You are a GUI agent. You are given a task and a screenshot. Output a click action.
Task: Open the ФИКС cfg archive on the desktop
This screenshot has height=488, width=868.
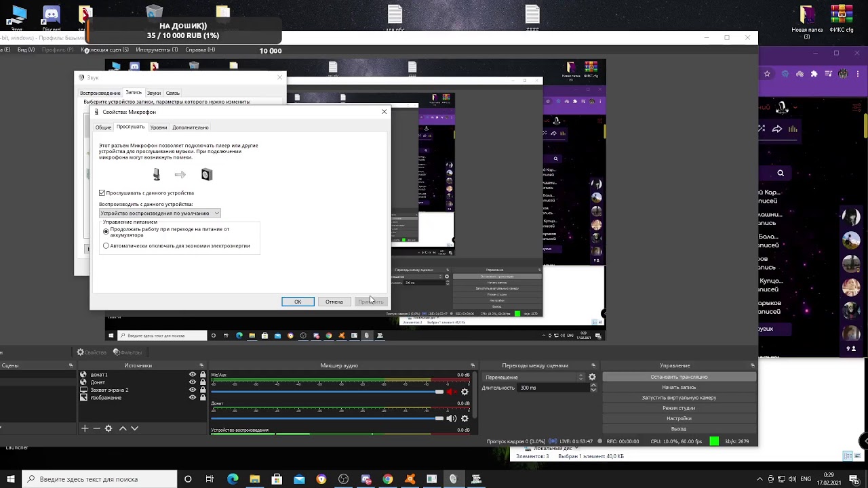click(x=842, y=19)
